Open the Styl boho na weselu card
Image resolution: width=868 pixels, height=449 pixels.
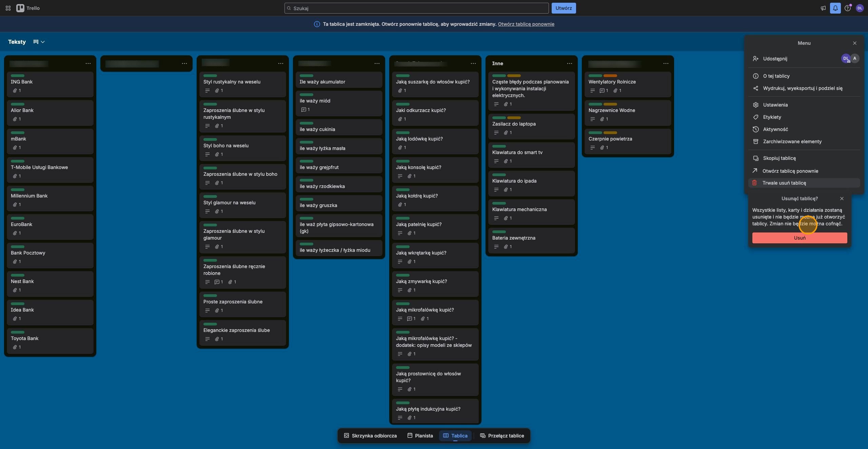tap(243, 148)
